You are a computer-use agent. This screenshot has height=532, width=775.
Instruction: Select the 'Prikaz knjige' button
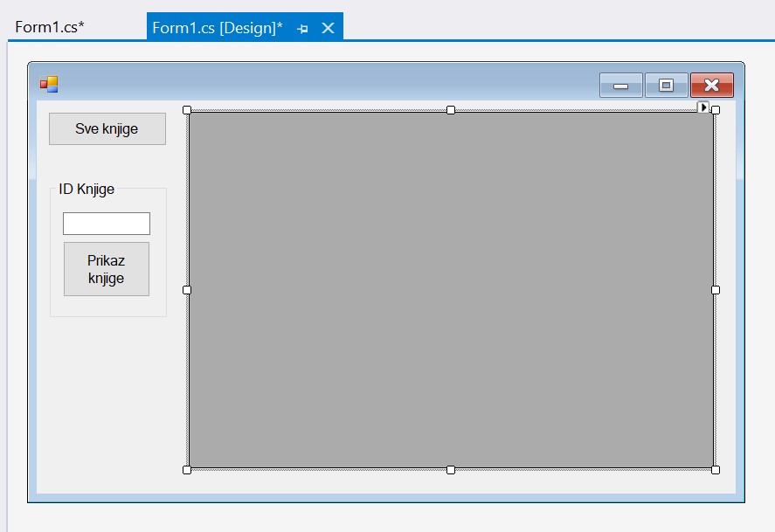[x=106, y=269]
